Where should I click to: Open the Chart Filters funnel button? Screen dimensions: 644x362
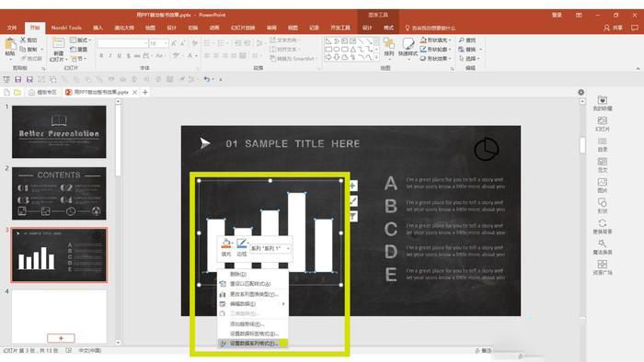[352, 216]
